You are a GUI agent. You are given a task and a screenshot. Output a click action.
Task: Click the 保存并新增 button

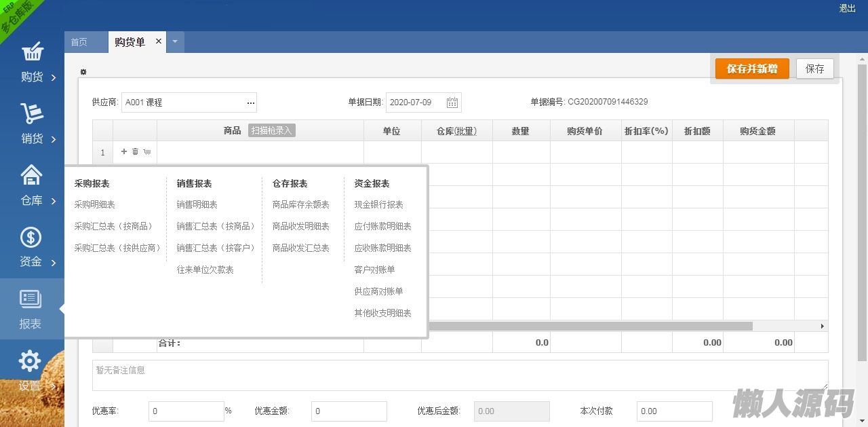click(752, 69)
